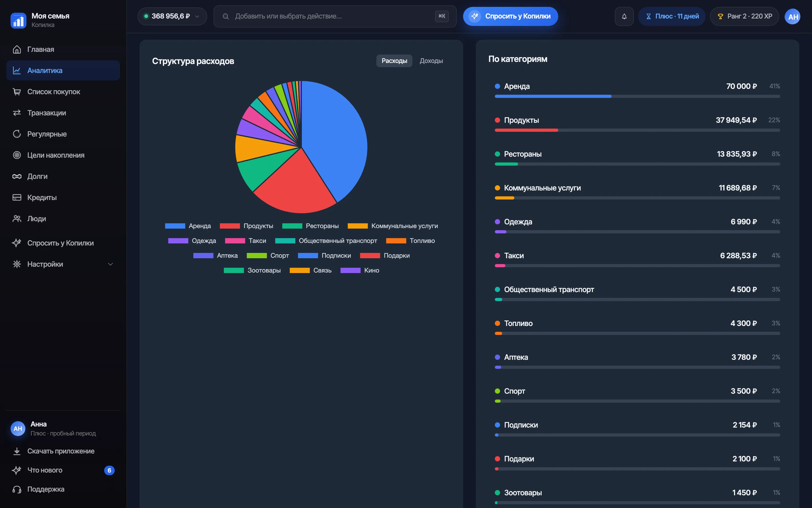This screenshot has height=508, width=812.
Task: Click the Кредиты card icon
Action: tap(17, 198)
